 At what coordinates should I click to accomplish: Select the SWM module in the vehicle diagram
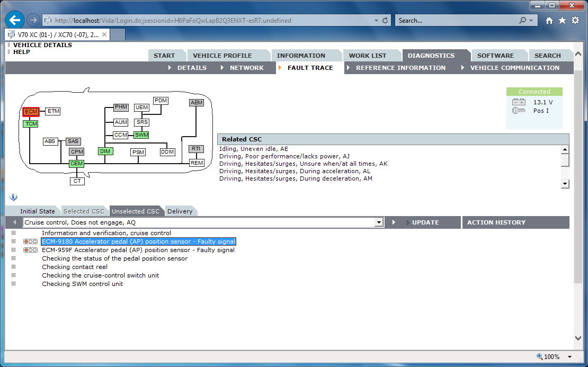pos(141,135)
